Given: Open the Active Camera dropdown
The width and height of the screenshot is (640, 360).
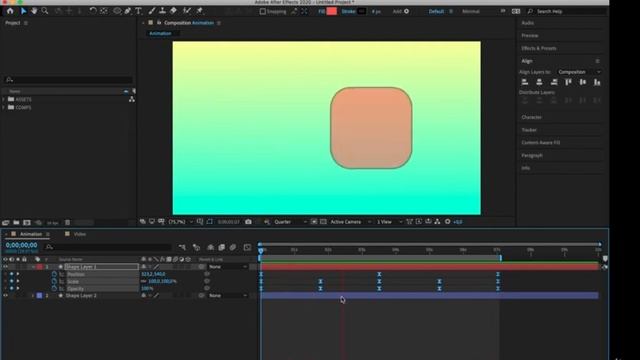Looking at the screenshot, I should (x=351, y=222).
